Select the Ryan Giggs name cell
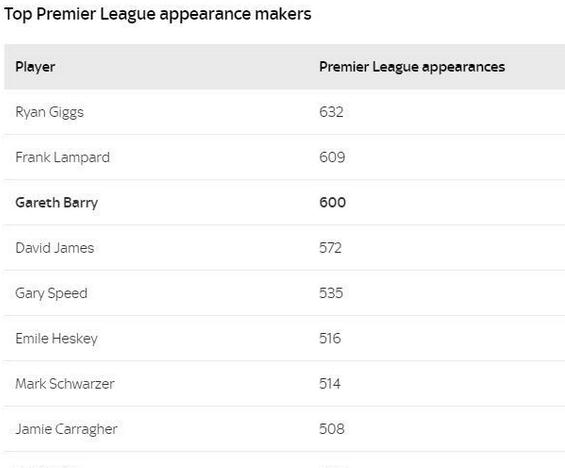565x468 pixels. pos(49,112)
